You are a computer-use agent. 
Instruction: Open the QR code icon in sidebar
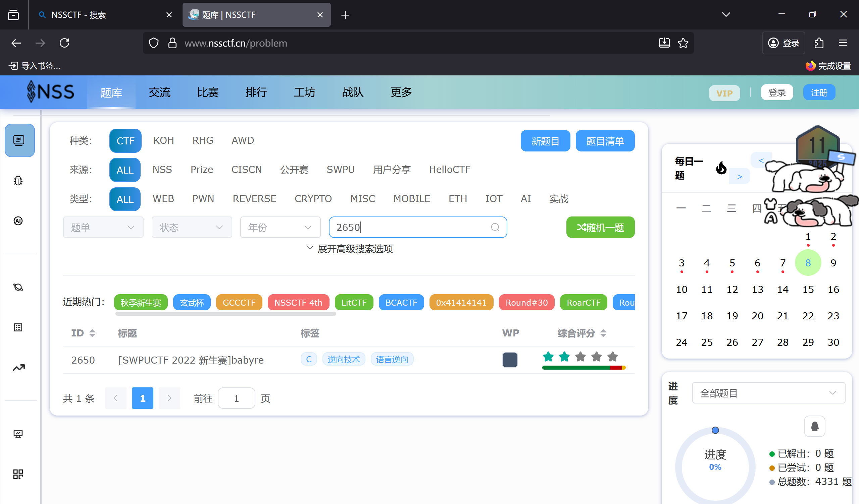coord(18,474)
